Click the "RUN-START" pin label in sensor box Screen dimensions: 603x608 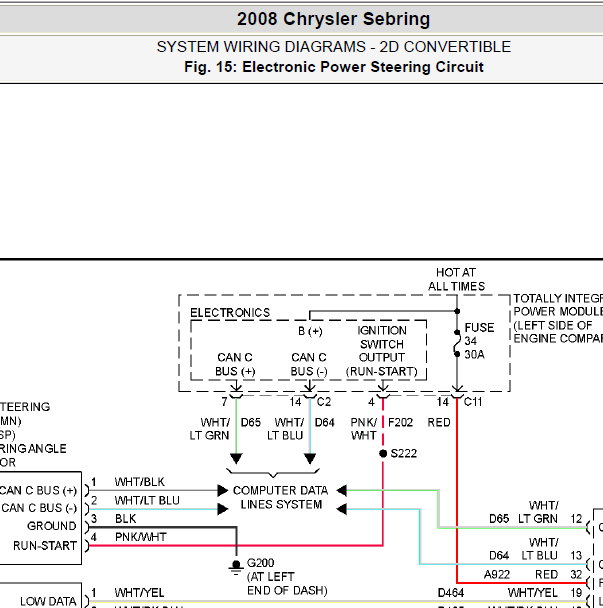coord(45,546)
